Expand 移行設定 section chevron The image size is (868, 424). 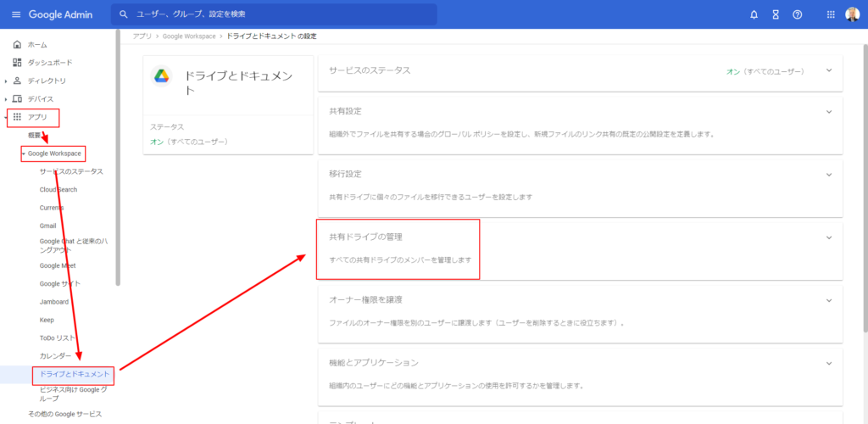point(829,175)
